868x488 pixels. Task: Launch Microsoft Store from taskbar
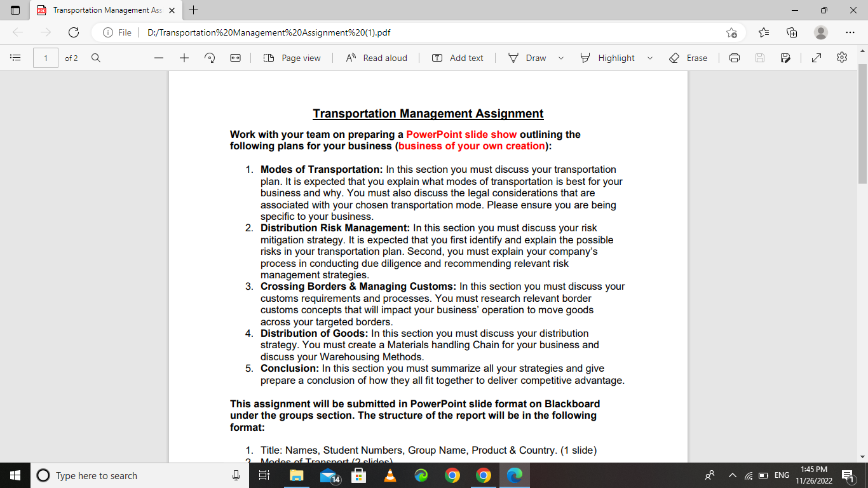pyautogui.click(x=359, y=475)
